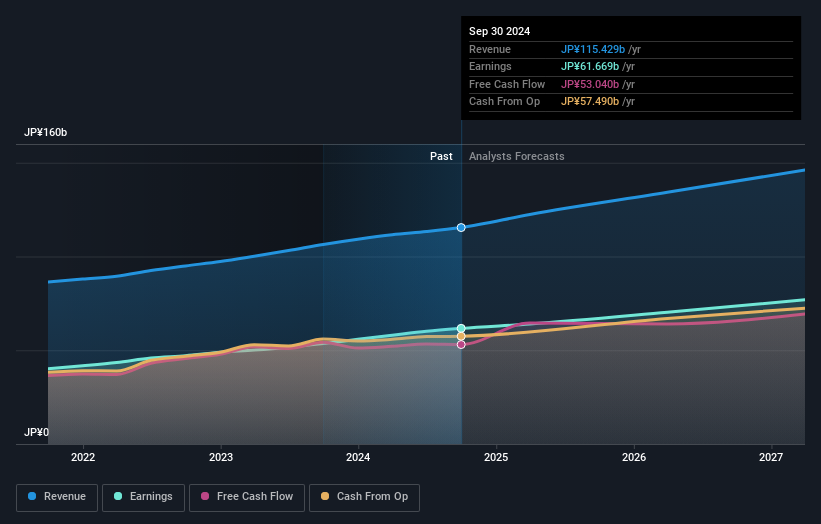Click the Cash From Op label in tooltip
Viewport: 821px width, 524px height.
[504, 102]
